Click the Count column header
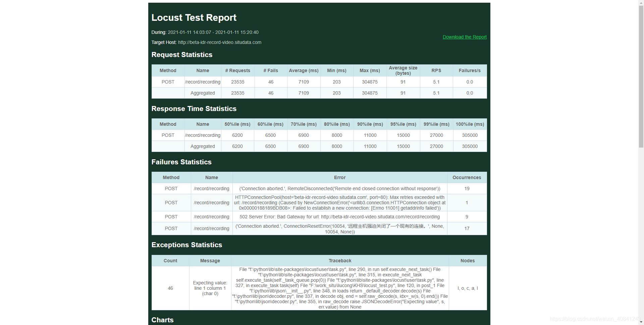644x325 pixels. point(170,261)
